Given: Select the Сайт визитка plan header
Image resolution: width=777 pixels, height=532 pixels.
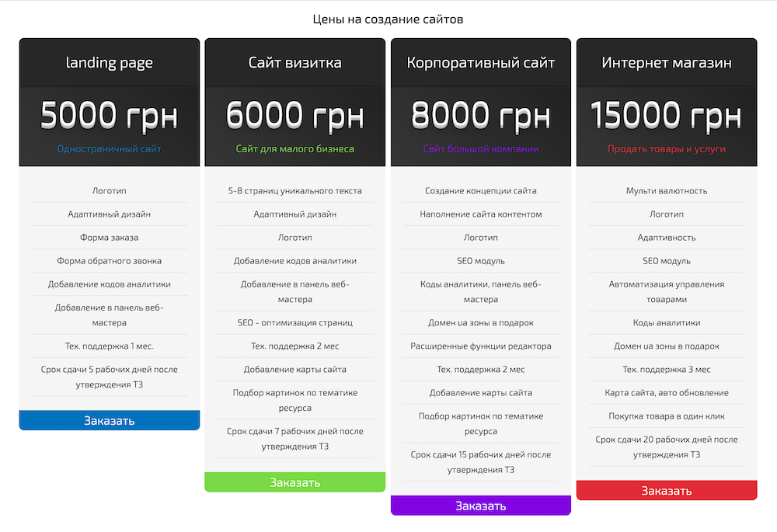Looking at the screenshot, I should pyautogui.click(x=294, y=63).
